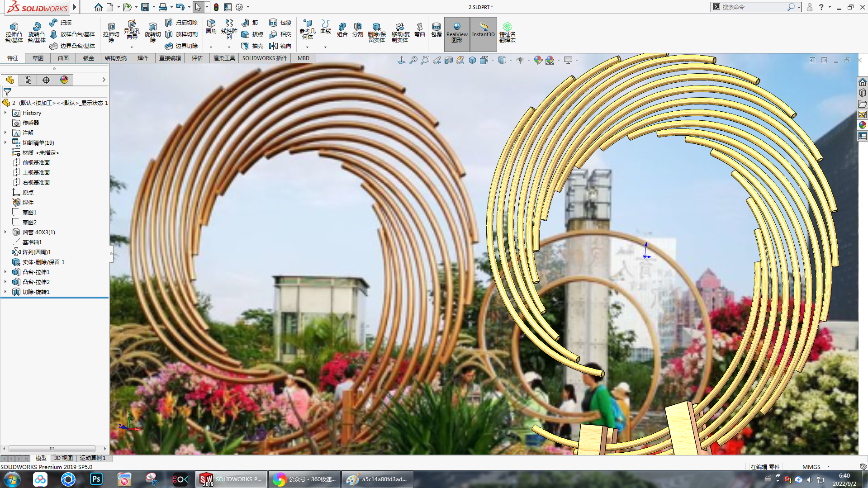The width and height of the screenshot is (868, 488).
Task: Open the Options gear dropdown arrow
Action: (248, 7)
